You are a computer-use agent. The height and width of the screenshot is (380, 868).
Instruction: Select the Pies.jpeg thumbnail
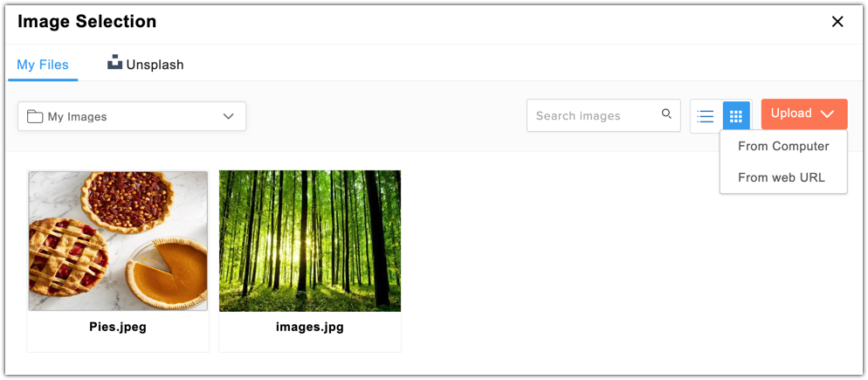pyautogui.click(x=118, y=241)
